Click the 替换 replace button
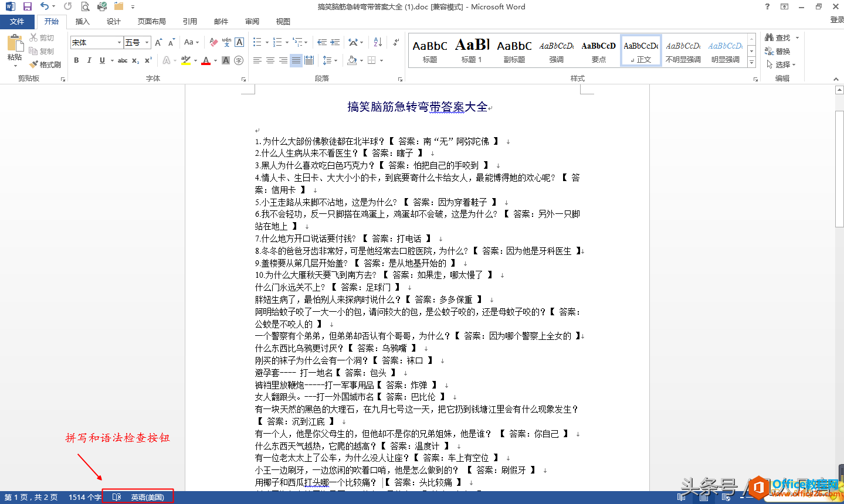The image size is (844, 504). [778, 51]
